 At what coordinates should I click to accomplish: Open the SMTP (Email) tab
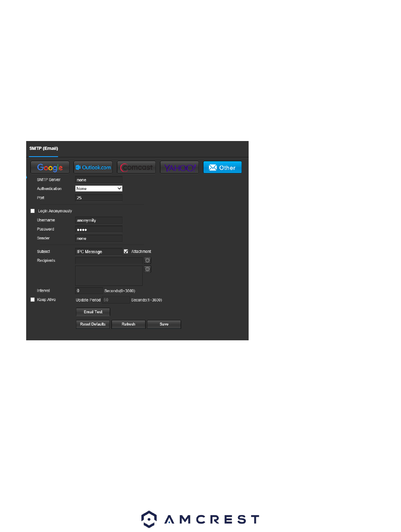point(43,149)
